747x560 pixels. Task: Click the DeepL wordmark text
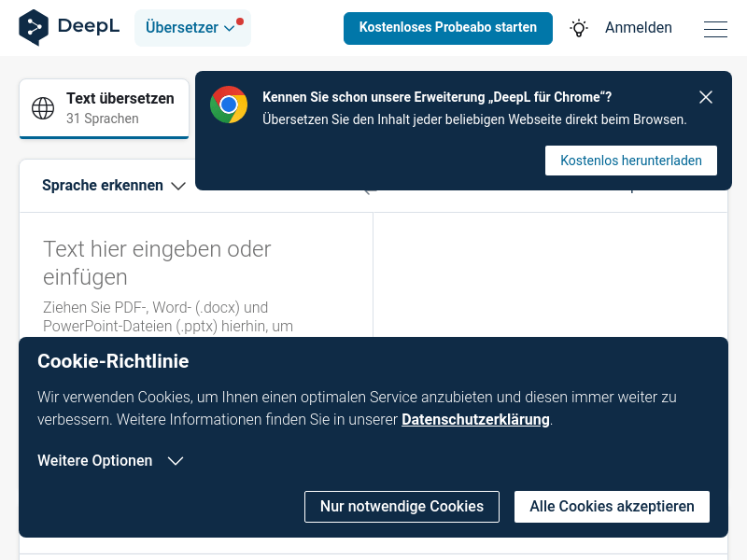(89, 26)
